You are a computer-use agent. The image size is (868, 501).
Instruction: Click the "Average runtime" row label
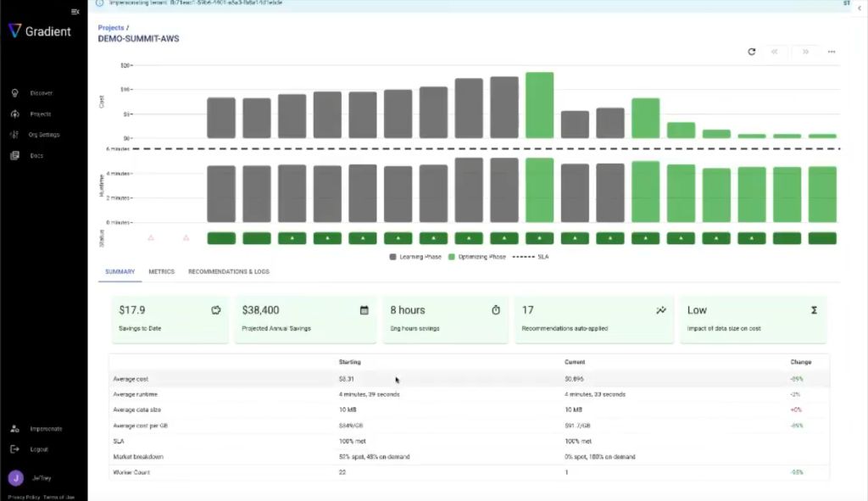135,395
